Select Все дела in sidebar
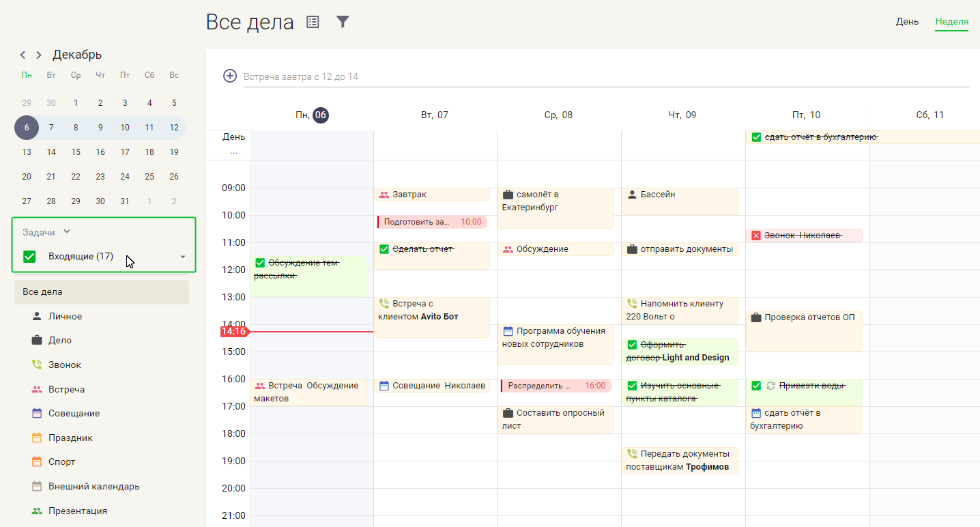 [x=102, y=291]
